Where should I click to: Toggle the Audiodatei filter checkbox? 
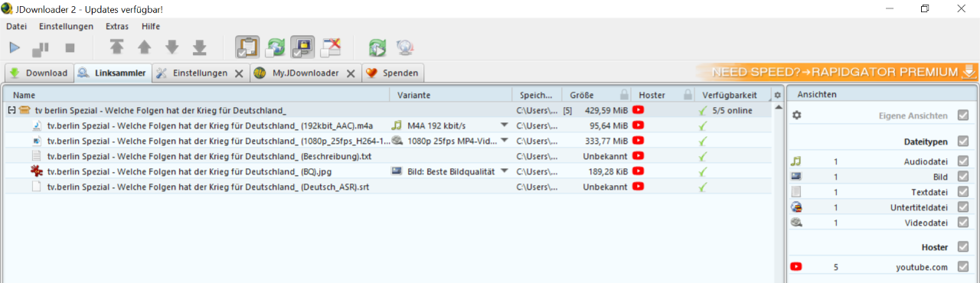[963, 161]
